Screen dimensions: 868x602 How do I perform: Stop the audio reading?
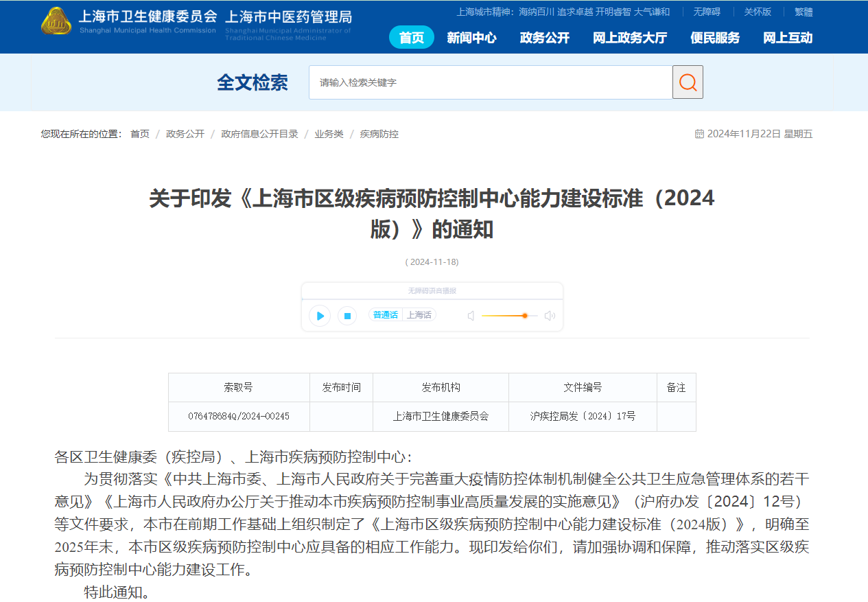tap(347, 316)
